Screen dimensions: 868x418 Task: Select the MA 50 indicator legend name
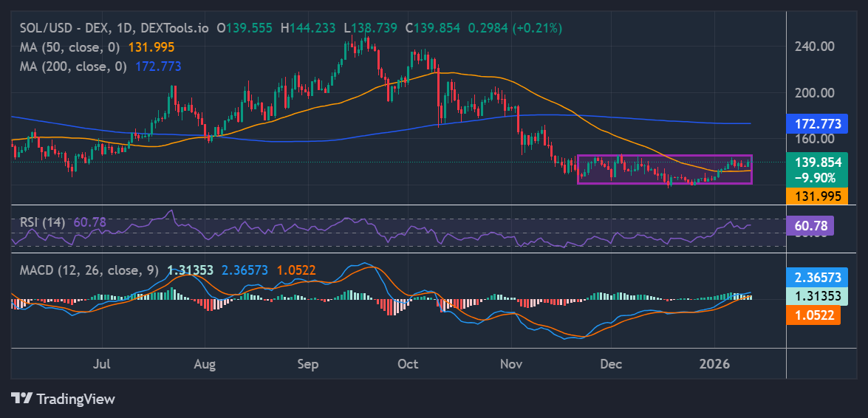pyautogui.click(x=69, y=47)
